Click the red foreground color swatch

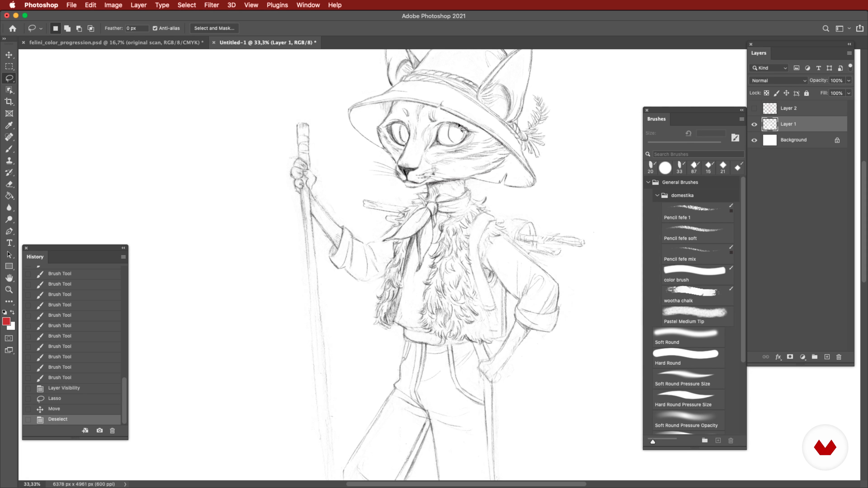tap(6, 321)
